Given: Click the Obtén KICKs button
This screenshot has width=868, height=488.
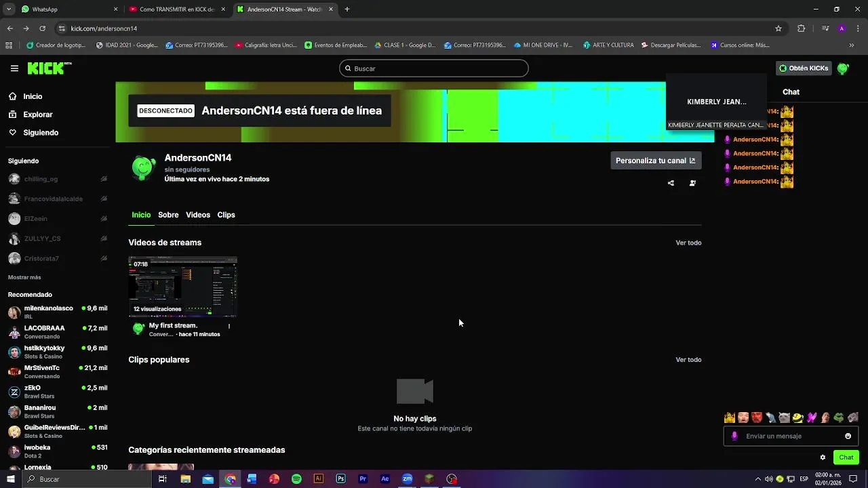Looking at the screenshot, I should tap(804, 68).
